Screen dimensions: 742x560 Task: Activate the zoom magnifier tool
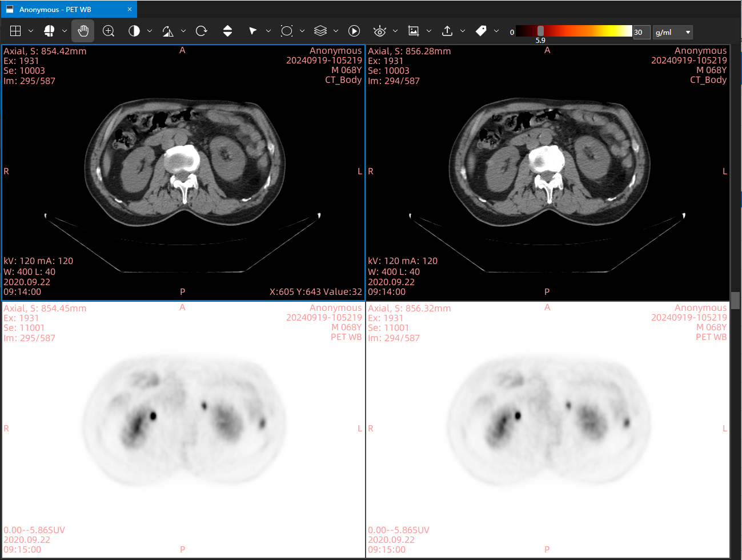click(x=109, y=31)
